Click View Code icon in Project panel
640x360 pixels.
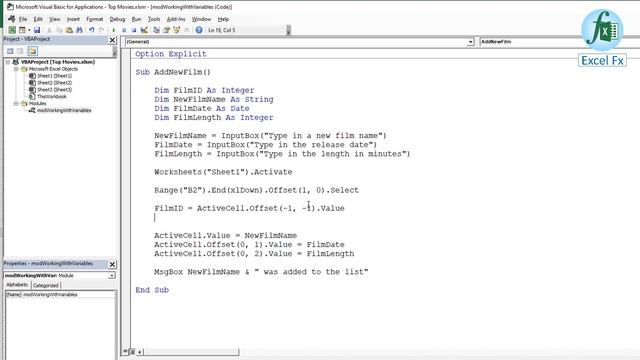tap(10, 51)
